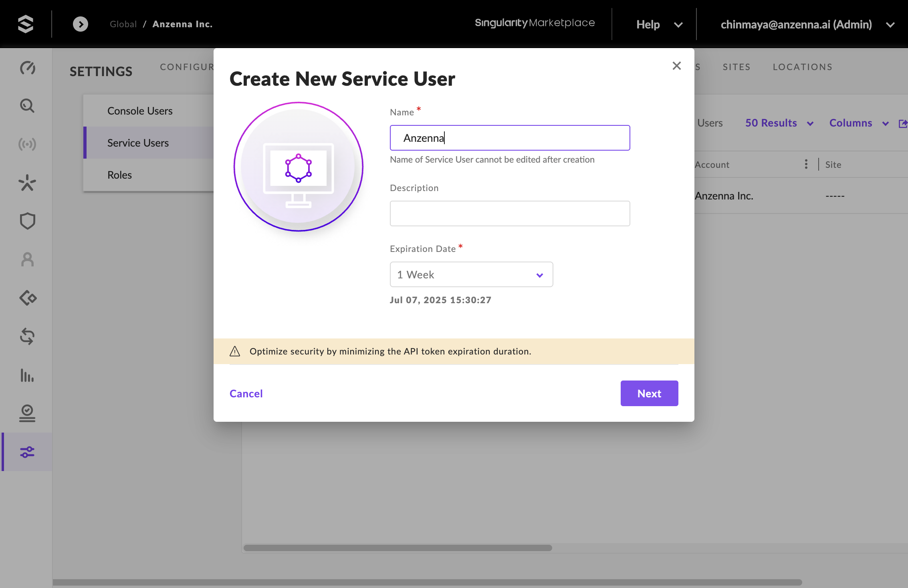Select Roles in settings menu

(119, 175)
